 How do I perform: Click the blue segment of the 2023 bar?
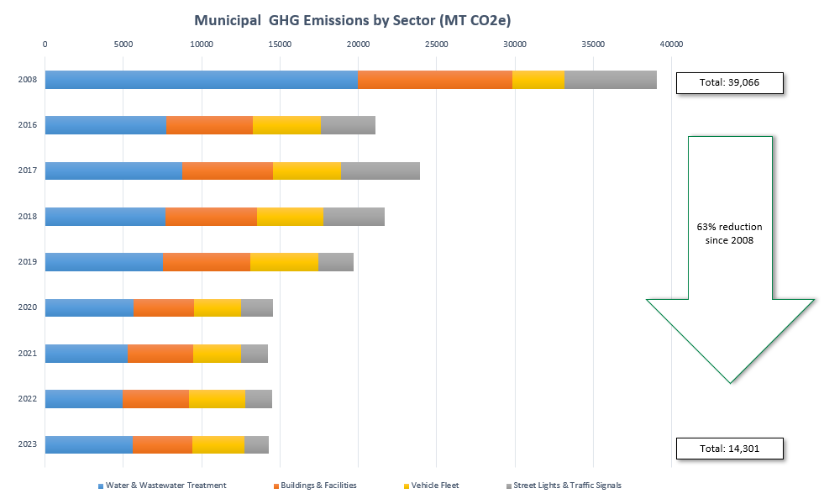click(88, 445)
